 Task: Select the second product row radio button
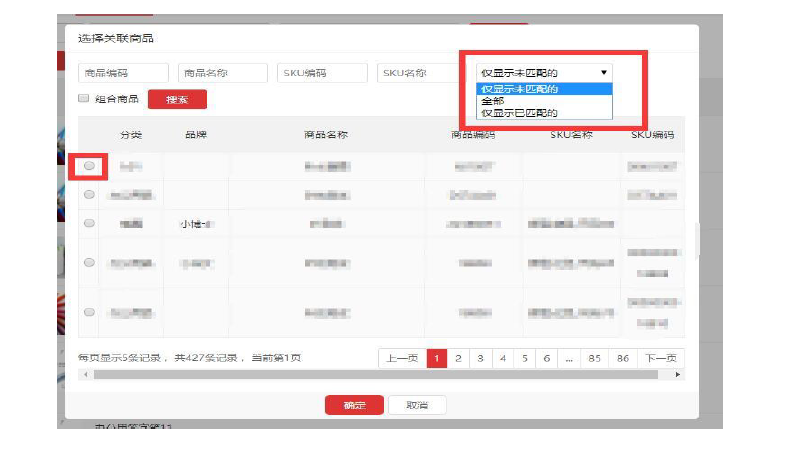(x=89, y=195)
